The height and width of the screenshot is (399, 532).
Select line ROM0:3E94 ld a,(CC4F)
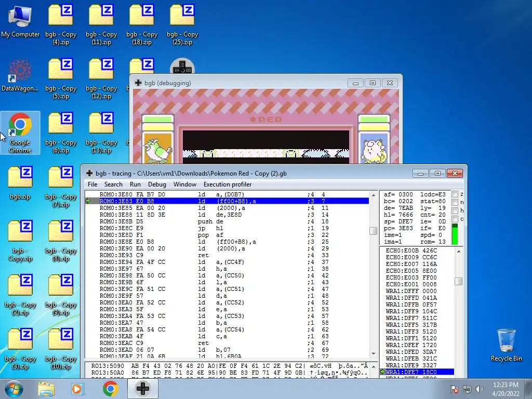(227, 262)
